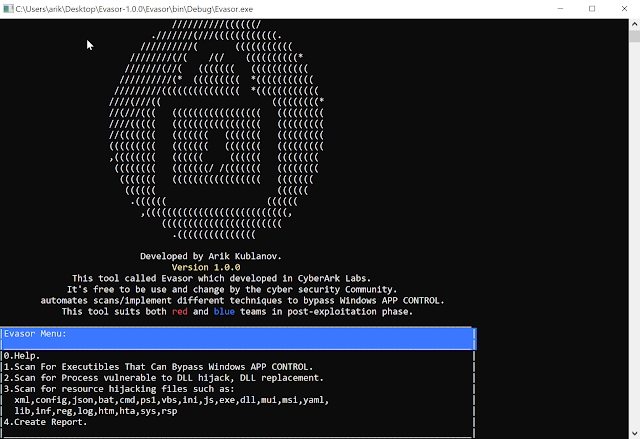Click the 'lib,inf,reg,log' extensions line
Viewport: 640px width, 439px height.
(96, 411)
